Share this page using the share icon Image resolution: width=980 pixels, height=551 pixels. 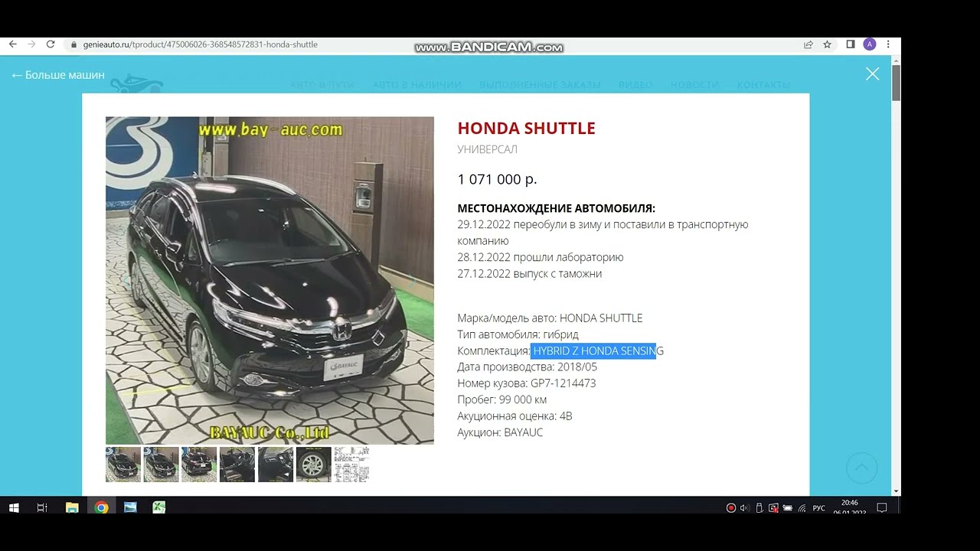pyautogui.click(x=808, y=44)
